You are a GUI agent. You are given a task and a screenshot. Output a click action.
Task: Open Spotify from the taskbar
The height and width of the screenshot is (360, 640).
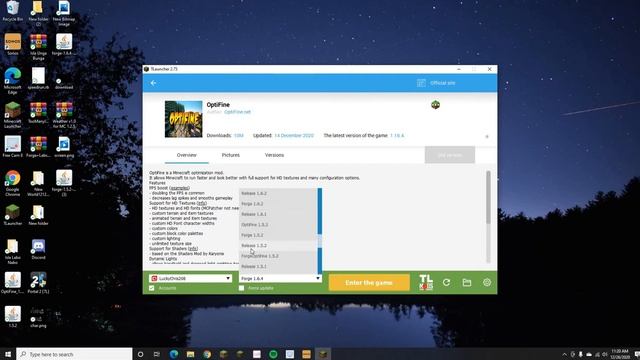point(273,354)
